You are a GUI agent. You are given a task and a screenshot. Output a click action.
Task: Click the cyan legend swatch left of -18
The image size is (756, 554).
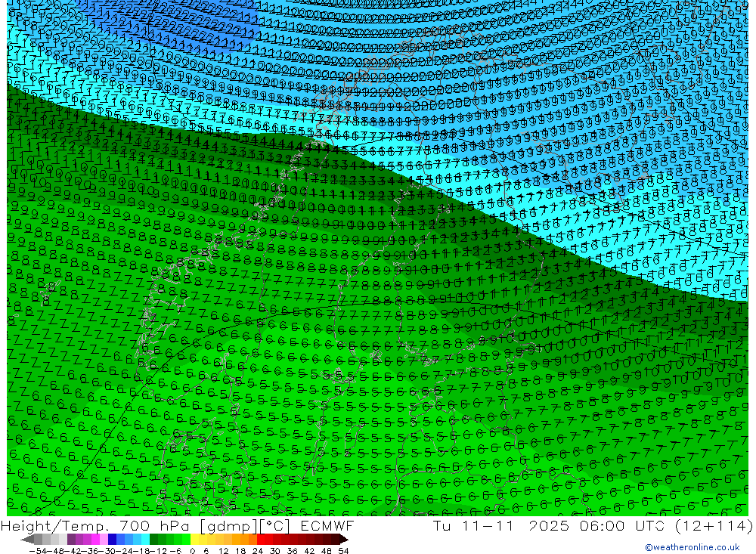(x=145, y=540)
